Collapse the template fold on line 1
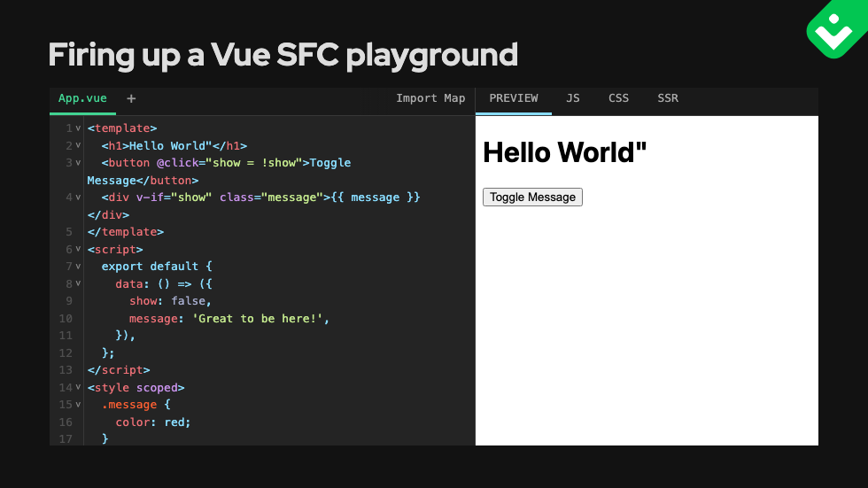868x488 pixels. [x=78, y=128]
